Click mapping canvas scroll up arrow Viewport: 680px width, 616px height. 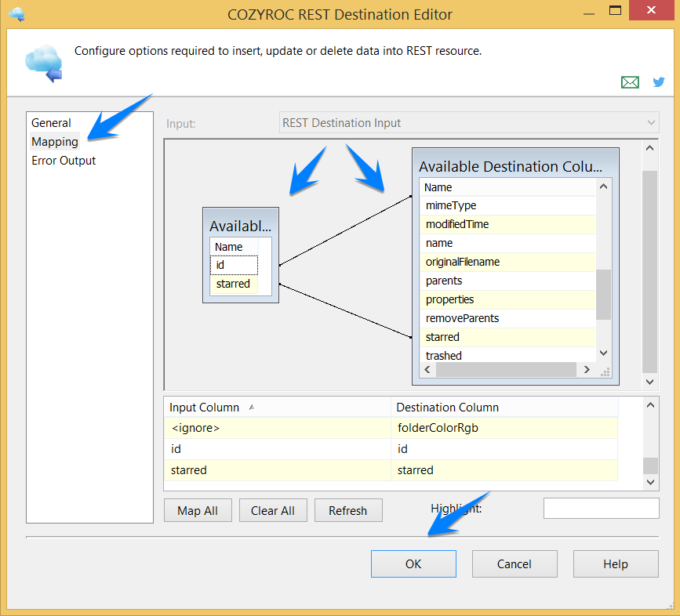pyautogui.click(x=649, y=148)
